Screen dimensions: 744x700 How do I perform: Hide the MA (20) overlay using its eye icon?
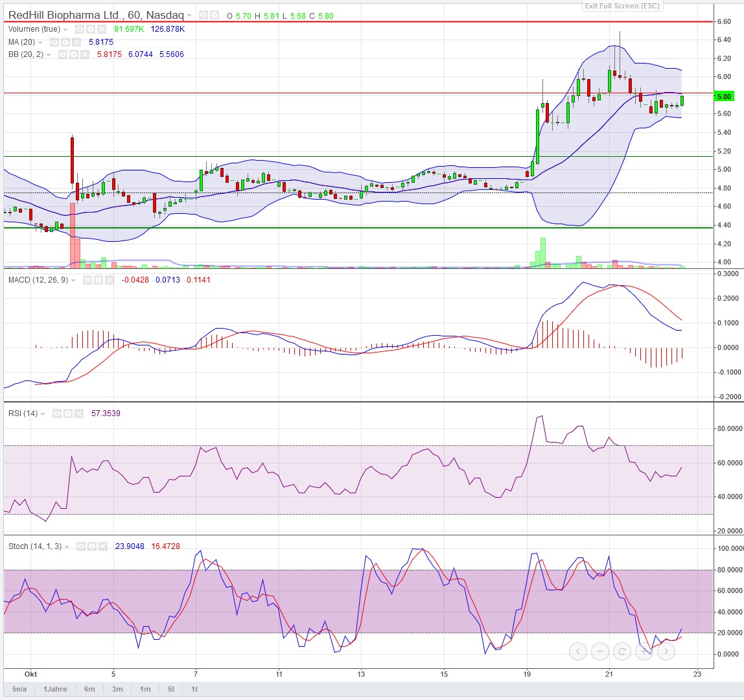[54, 42]
